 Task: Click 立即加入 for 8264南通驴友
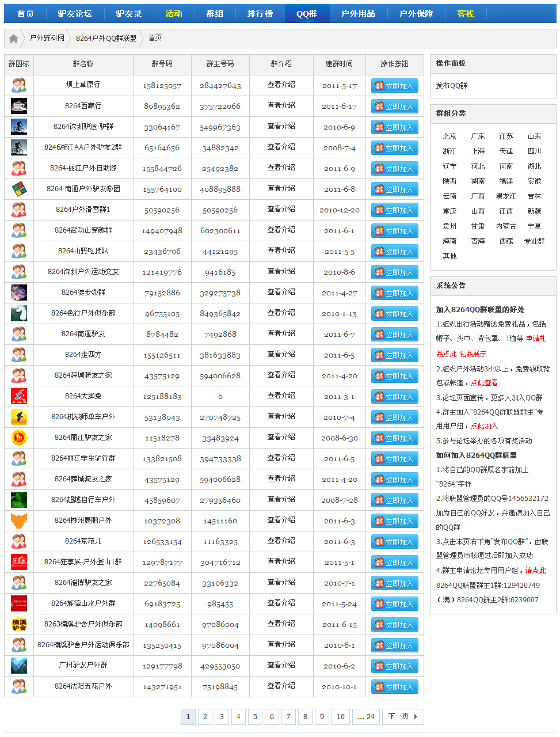[395, 335]
